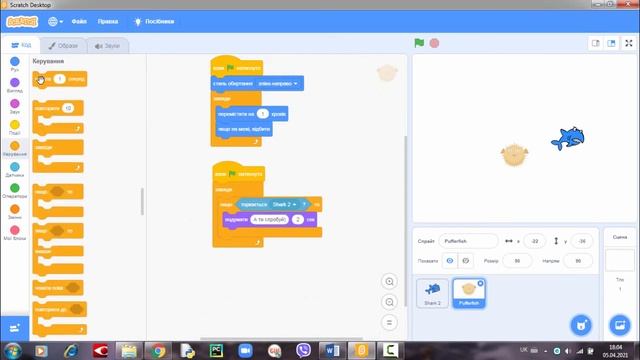Click the wait seconds palette block

click(60, 79)
